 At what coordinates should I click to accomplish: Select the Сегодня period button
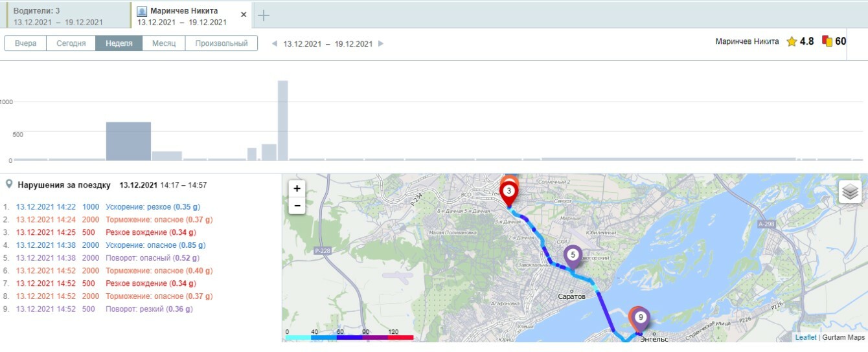coord(71,43)
